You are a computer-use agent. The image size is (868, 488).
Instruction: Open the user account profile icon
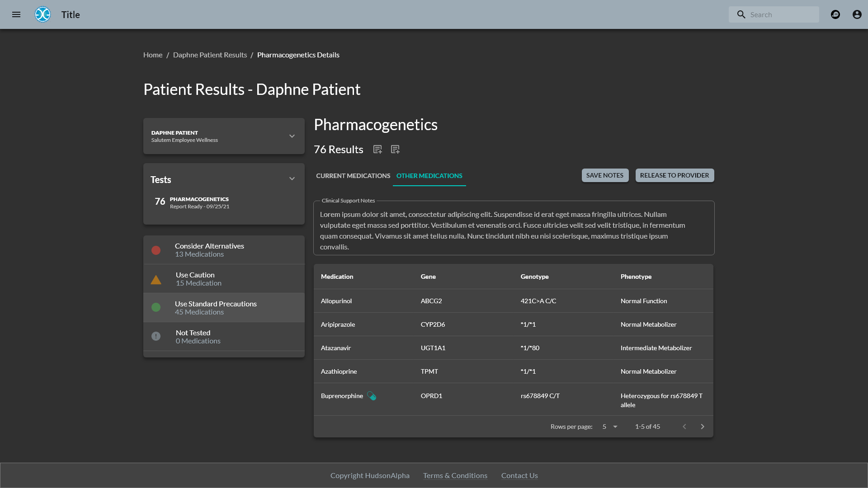tap(857, 14)
